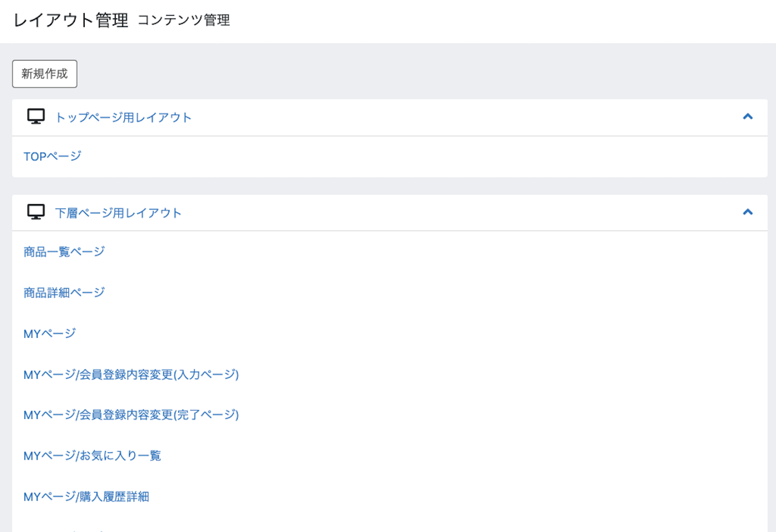
Task: Open the MYページ/お気に入り一覧 link
Action: pyautogui.click(x=93, y=456)
